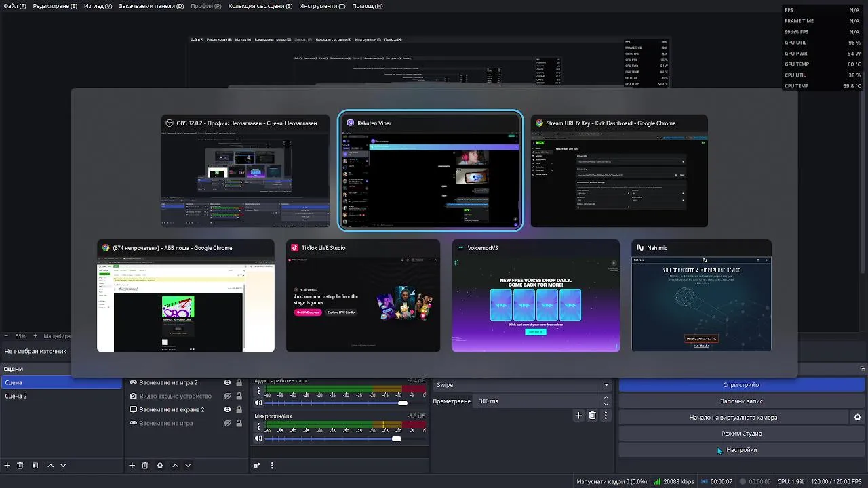Open the Инструменти menu
Image resolution: width=868 pixels, height=488 pixels.
click(x=322, y=6)
